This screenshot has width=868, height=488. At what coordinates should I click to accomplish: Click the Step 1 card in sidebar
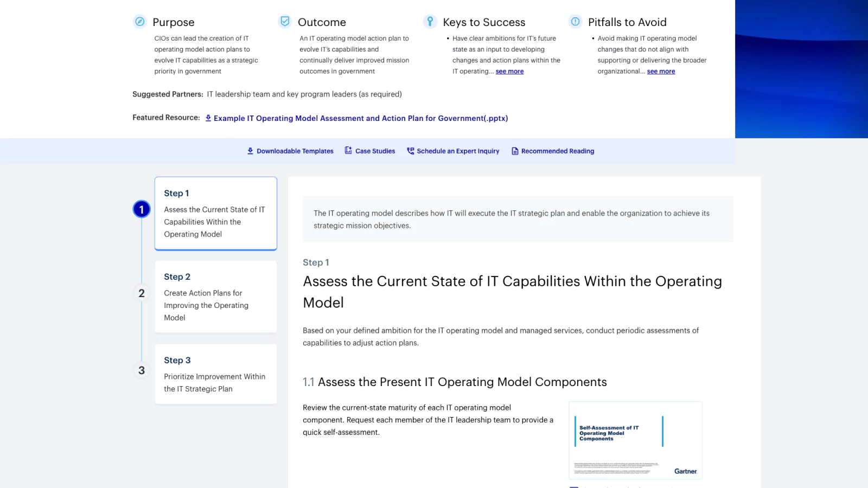pos(215,213)
